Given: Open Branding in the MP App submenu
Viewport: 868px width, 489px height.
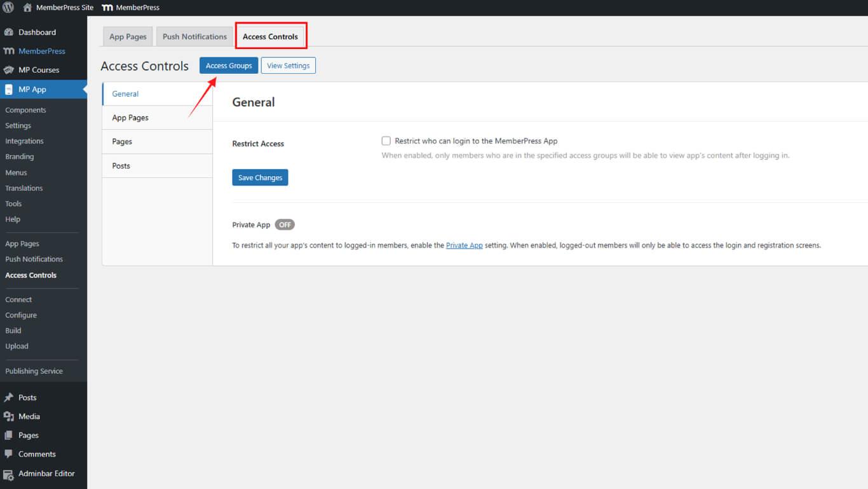Looking at the screenshot, I should click(x=20, y=156).
